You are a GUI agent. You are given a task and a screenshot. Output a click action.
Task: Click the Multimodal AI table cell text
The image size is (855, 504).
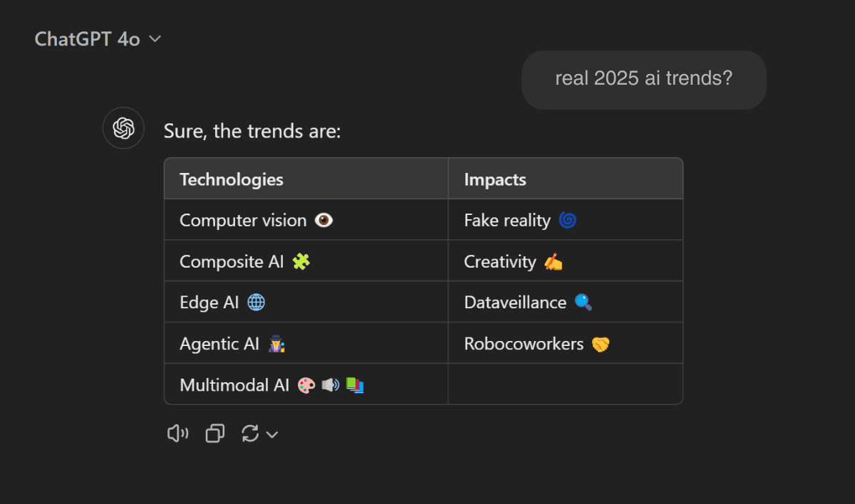click(234, 385)
